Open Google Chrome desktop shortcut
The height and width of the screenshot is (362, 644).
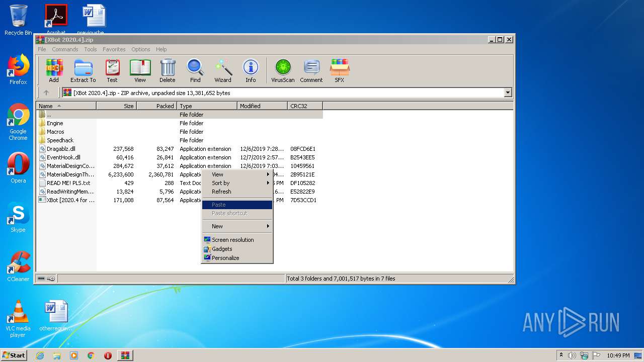click(18, 122)
